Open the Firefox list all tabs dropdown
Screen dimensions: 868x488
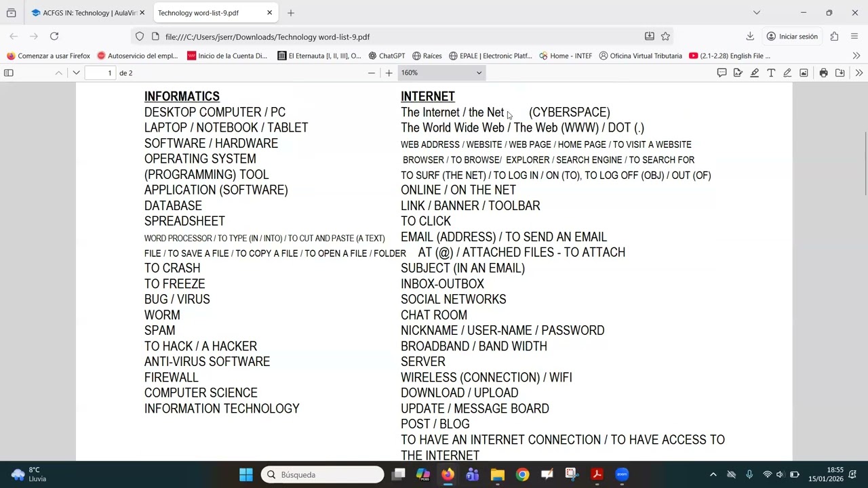[x=757, y=12]
